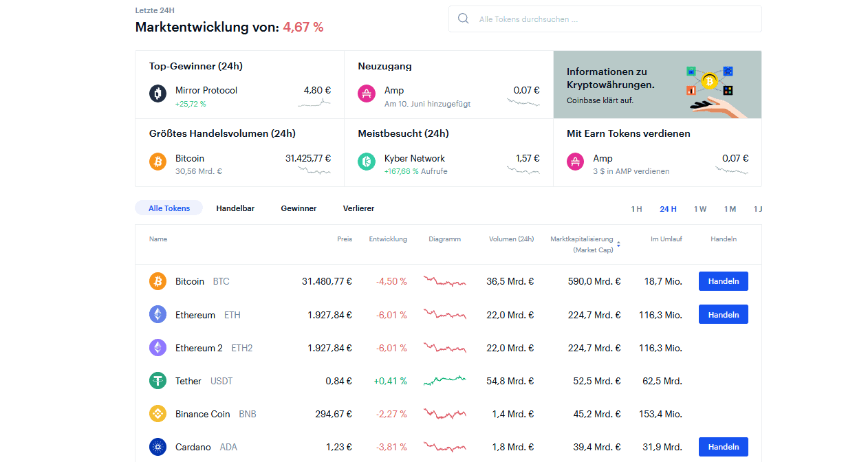868x462 pixels.
Task: Open the Cardano chart sparkline
Action: pyautogui.click(x=444, y=447)
